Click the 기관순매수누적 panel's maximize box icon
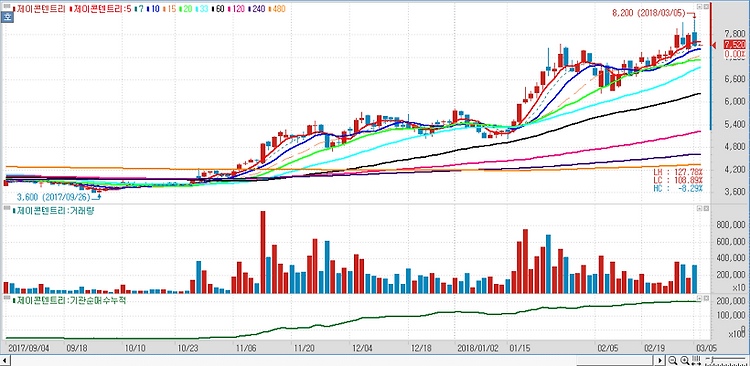 tap(705, 298)
